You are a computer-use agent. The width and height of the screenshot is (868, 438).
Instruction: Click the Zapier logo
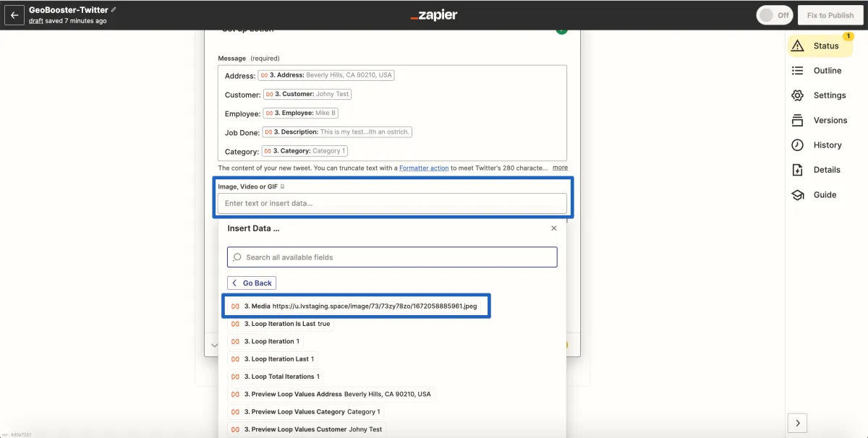click(434, 15)
